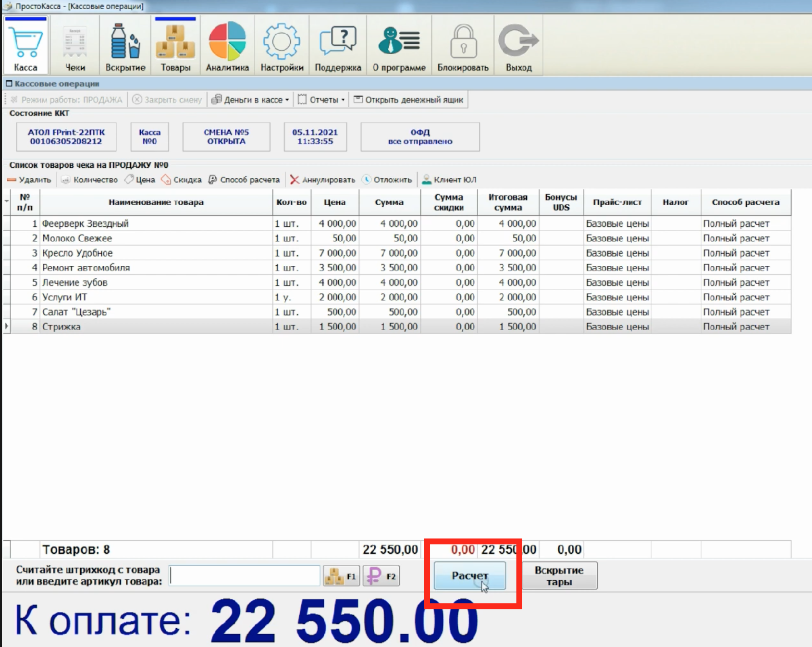Open the Аналитика pie chart
812x647 pixels.
click(x=227, y=45)
